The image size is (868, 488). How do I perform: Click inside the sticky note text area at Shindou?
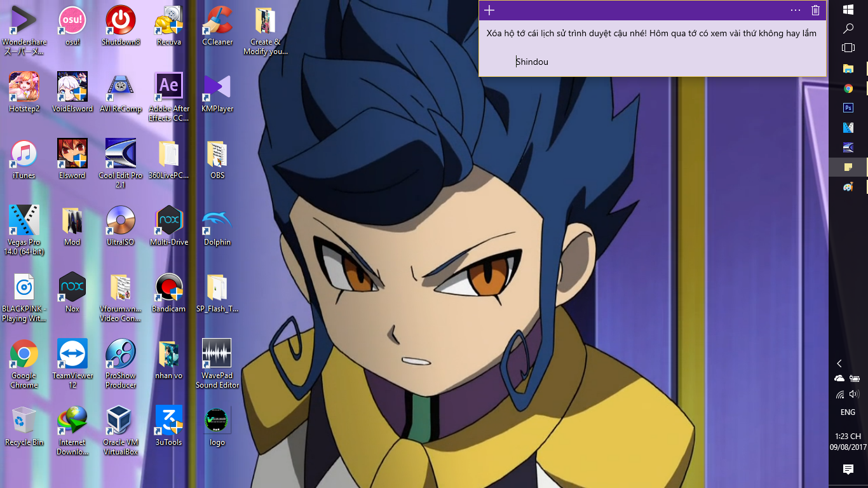tap(532, 62)
